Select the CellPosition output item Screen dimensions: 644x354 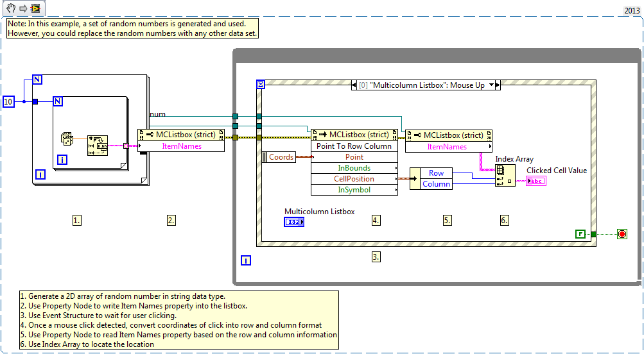tap(354, 179)
